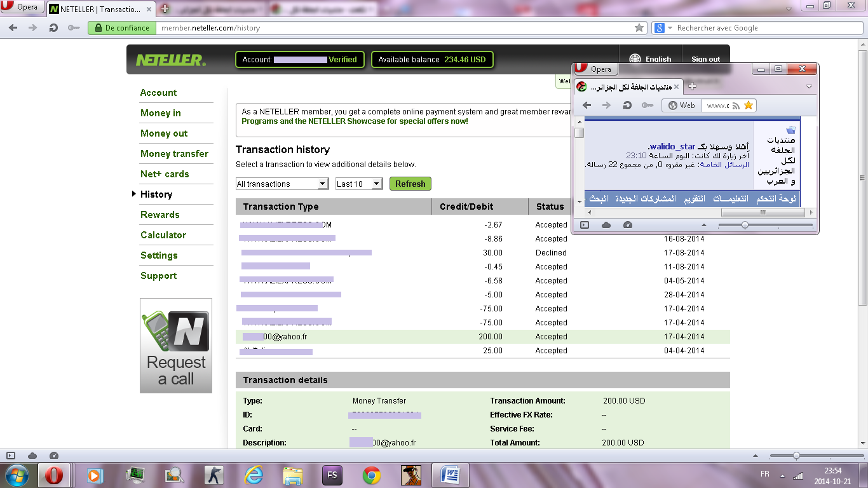Bookmark page with address bar star icon

639,28
